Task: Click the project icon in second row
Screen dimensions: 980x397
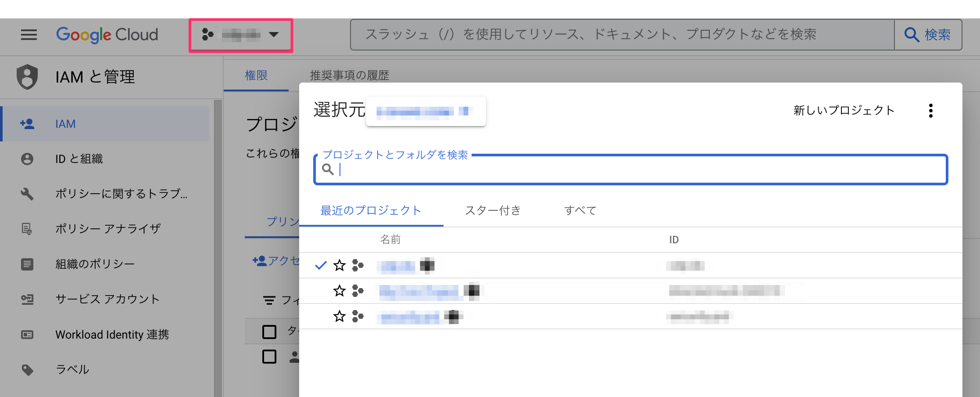Action: tap(358, 291)
